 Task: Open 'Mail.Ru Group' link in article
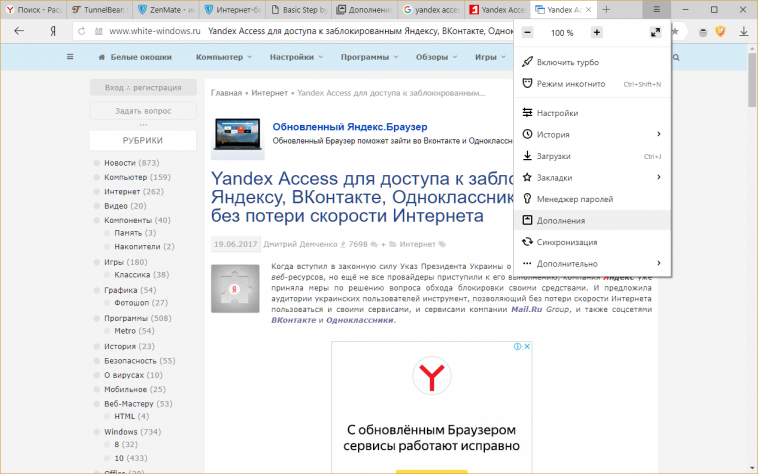click(x=540, y=309)
